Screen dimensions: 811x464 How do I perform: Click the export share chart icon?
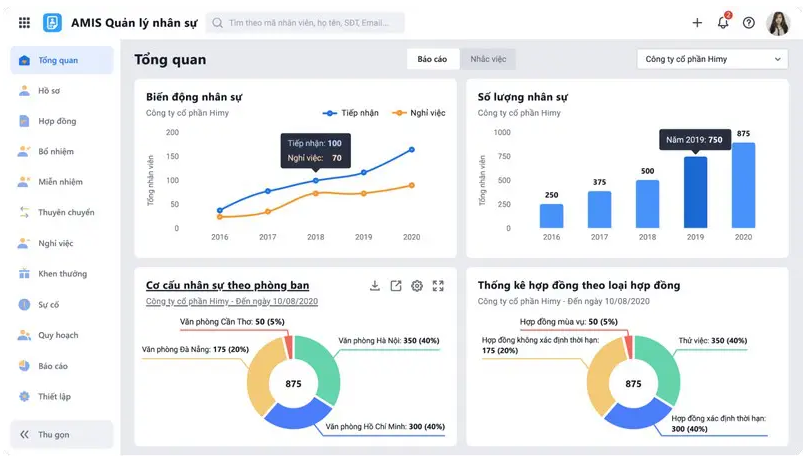tap(396, 286)
